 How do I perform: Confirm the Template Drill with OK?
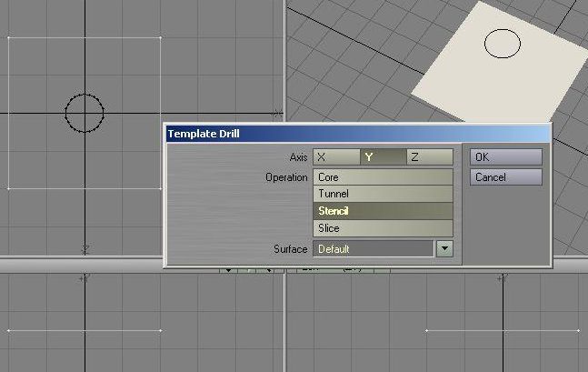click(x=505, y=157)
